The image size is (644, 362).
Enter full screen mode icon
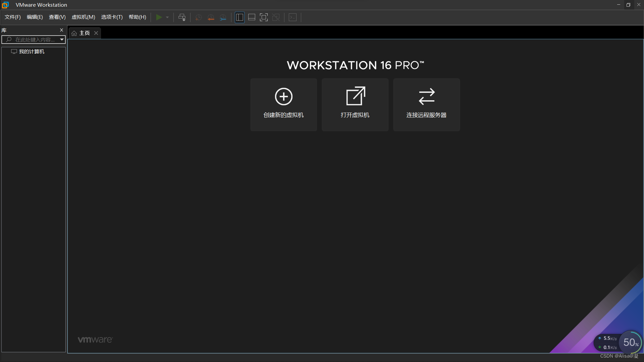click(264, 17)
